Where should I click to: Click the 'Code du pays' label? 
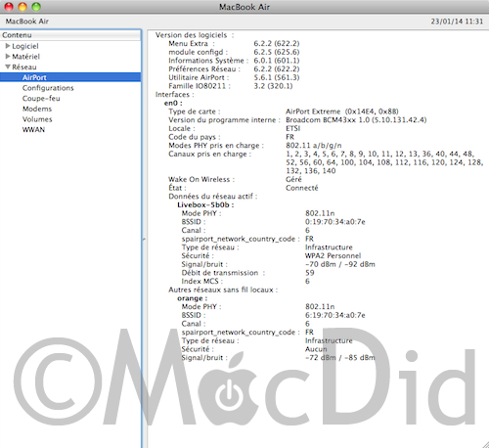[195, 137]
